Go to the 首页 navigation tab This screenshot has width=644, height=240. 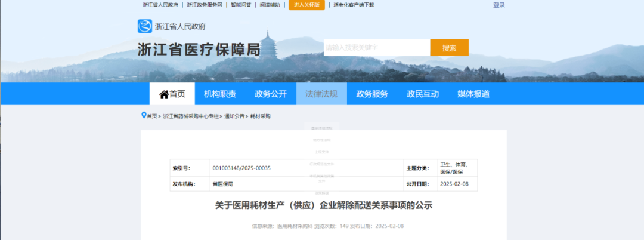click(172, 94)
